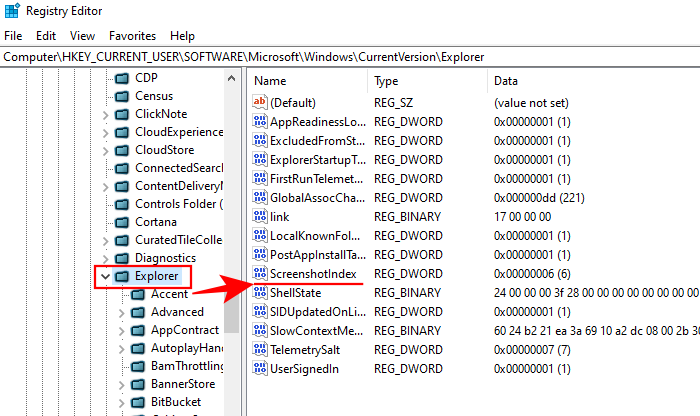The image size is (700, 416).
Task: Expand the Diagnostics key
Action: coord(105,259)
